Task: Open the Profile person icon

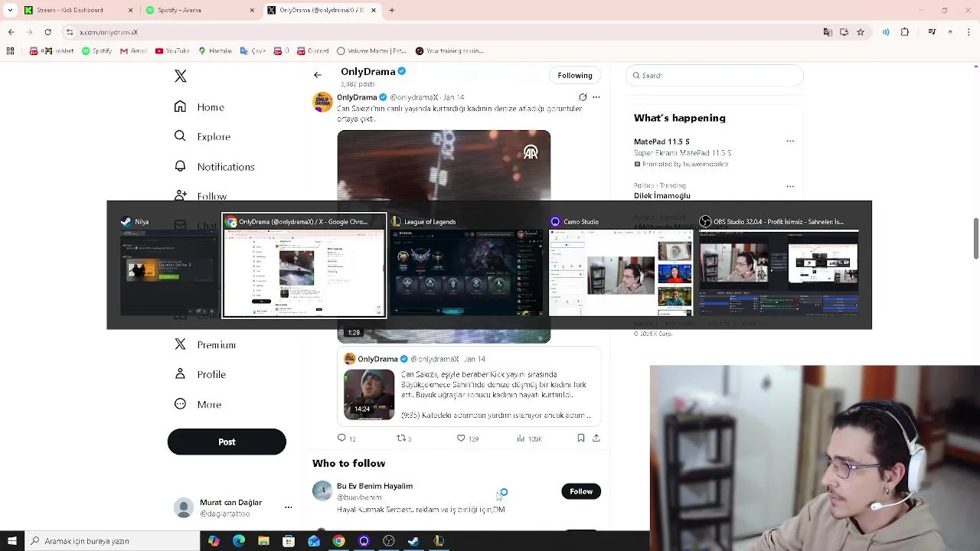Action: point(180,373)
